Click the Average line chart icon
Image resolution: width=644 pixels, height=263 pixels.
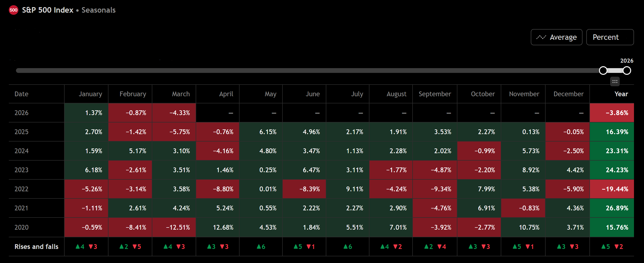(541, 37)
